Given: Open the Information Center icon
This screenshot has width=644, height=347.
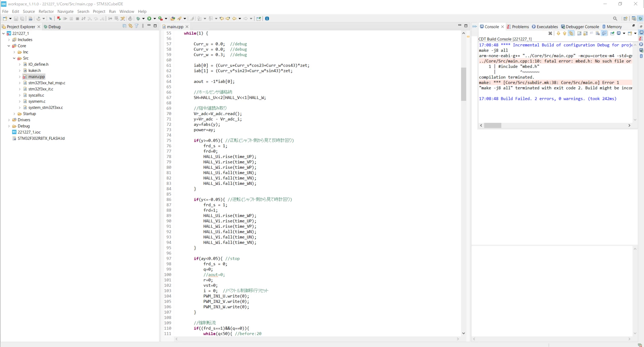Looking at the screenshot, I should click(x=267, y=19).
